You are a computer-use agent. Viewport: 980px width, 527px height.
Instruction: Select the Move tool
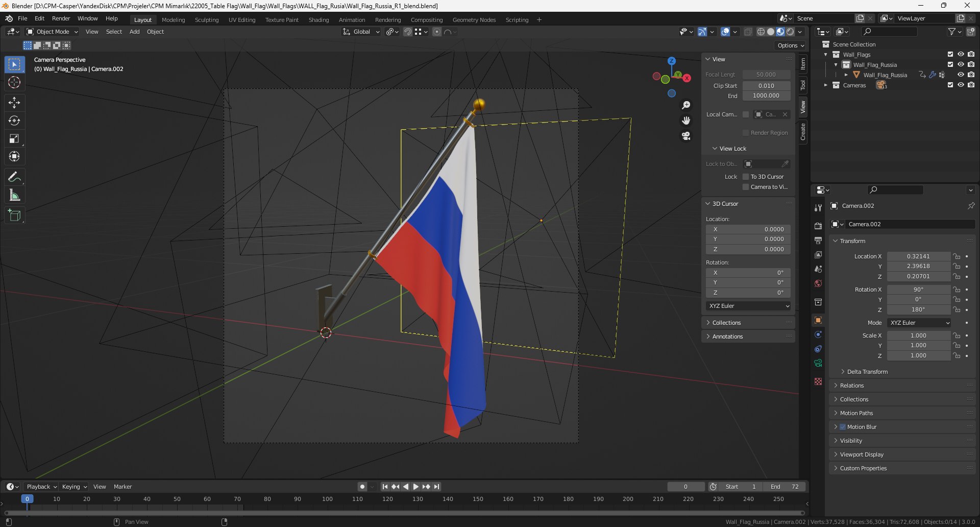pyautogui.click(x=14, y=103)
